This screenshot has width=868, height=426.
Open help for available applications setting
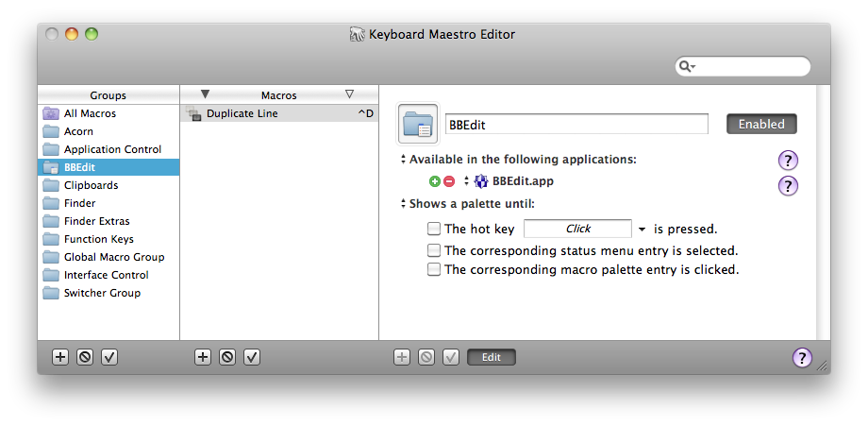coord(789,162)
